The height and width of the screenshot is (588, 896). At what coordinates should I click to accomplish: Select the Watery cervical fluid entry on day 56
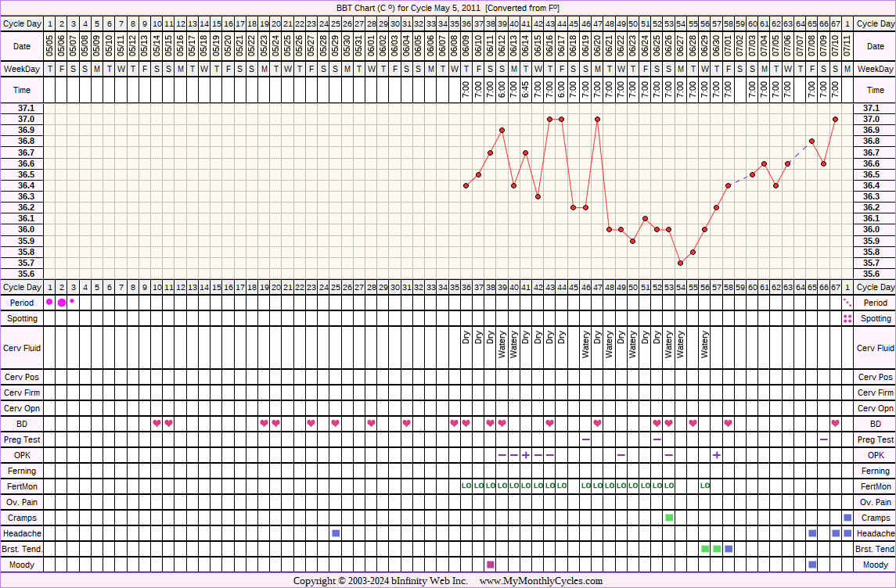(x=705, y=344)
